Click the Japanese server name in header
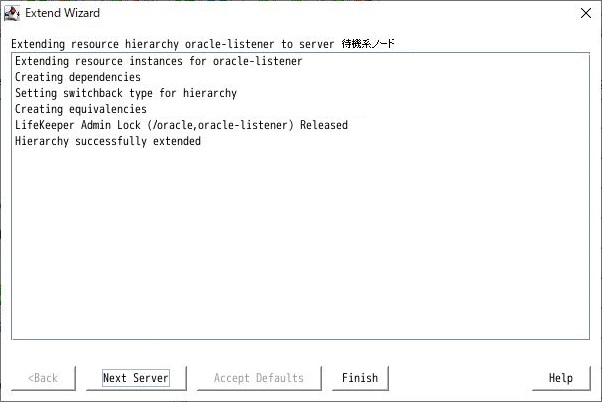Image resolution: width=602 pixels, height=402 pixels. pyautogui.click(x=368, y=43)
